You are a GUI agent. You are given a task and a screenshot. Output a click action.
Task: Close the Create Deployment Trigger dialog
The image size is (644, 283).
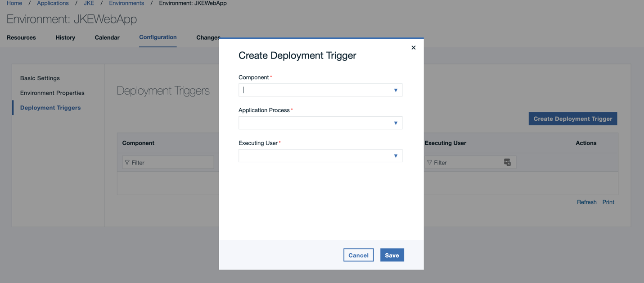[413, 48]
